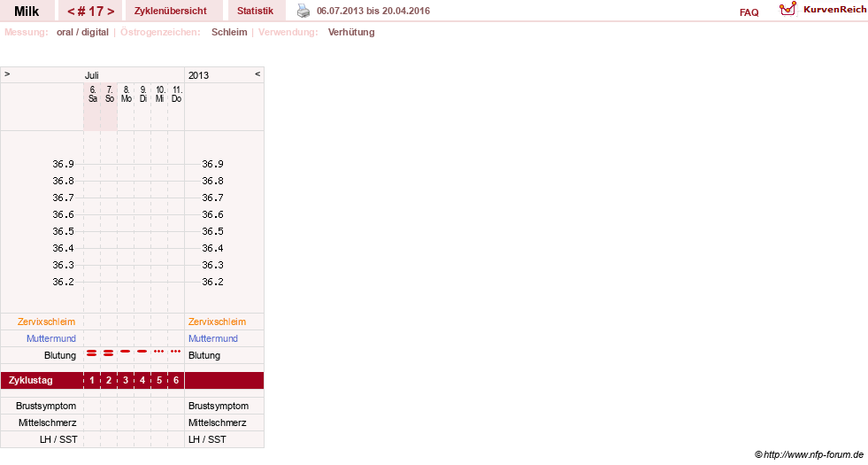Click left-hand 'LH / SST' row label
Screen dimensions: 868x465
pos(58,439)
